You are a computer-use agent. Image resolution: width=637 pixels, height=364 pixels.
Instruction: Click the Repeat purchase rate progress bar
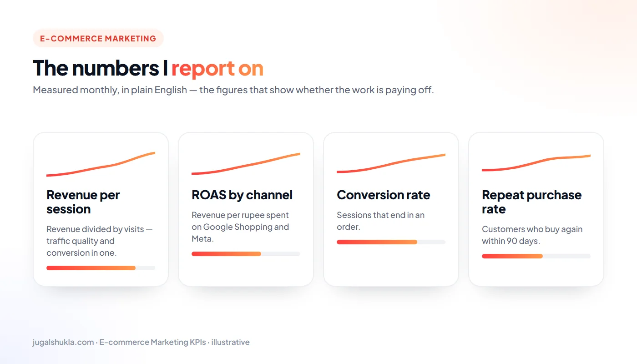536,256
